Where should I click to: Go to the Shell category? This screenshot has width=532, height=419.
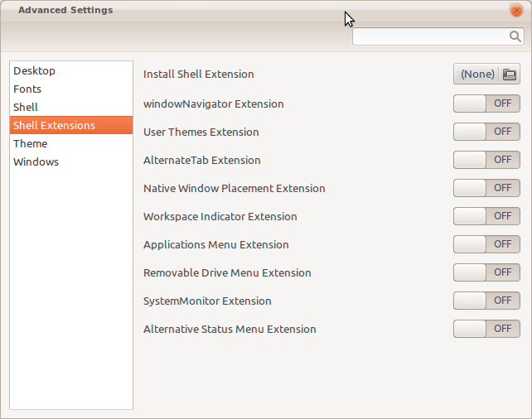pyautogui.click(x=26, y=108)
